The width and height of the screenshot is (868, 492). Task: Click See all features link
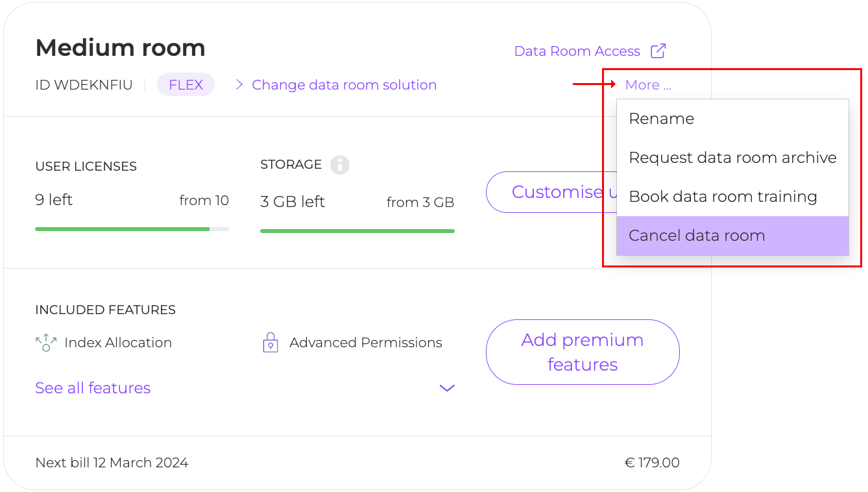93,388
